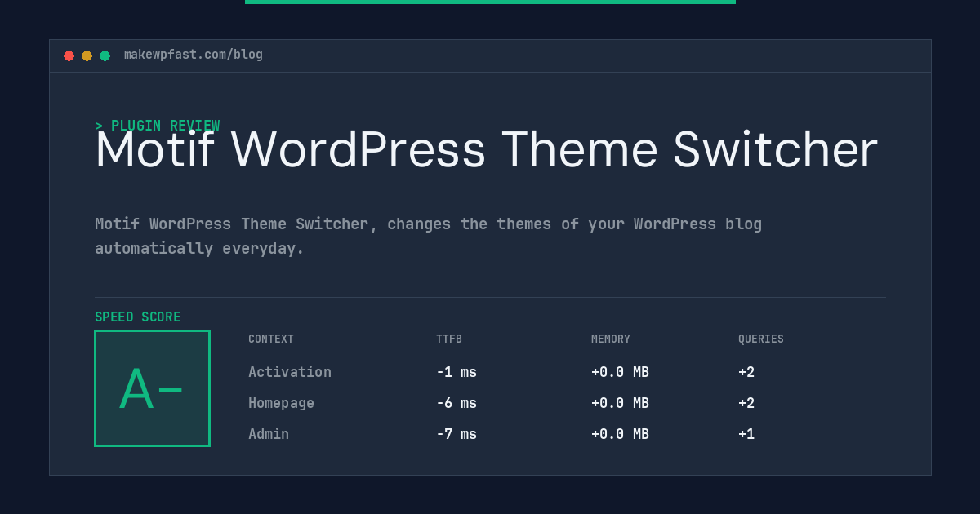This screenshot has width=980, height=514.
Task: Click the QUERIES column header
Action: [x=761, y=339]
